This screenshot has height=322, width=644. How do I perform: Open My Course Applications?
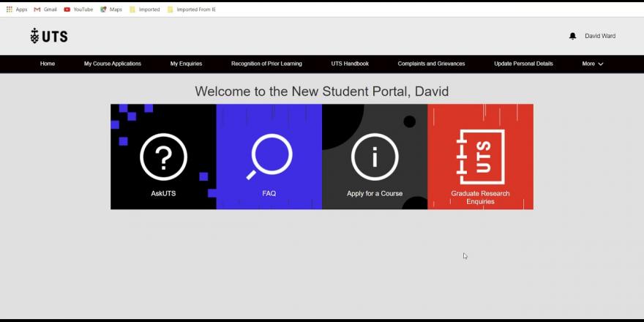click(113, 64)
